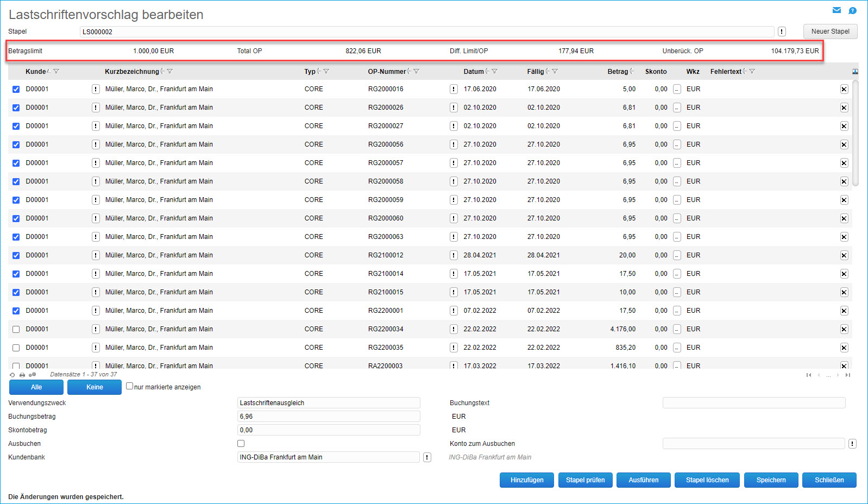Screen dimensions: 868x504
Task: Click the table's vertical scrollbar
Action: tap(856, 133)
